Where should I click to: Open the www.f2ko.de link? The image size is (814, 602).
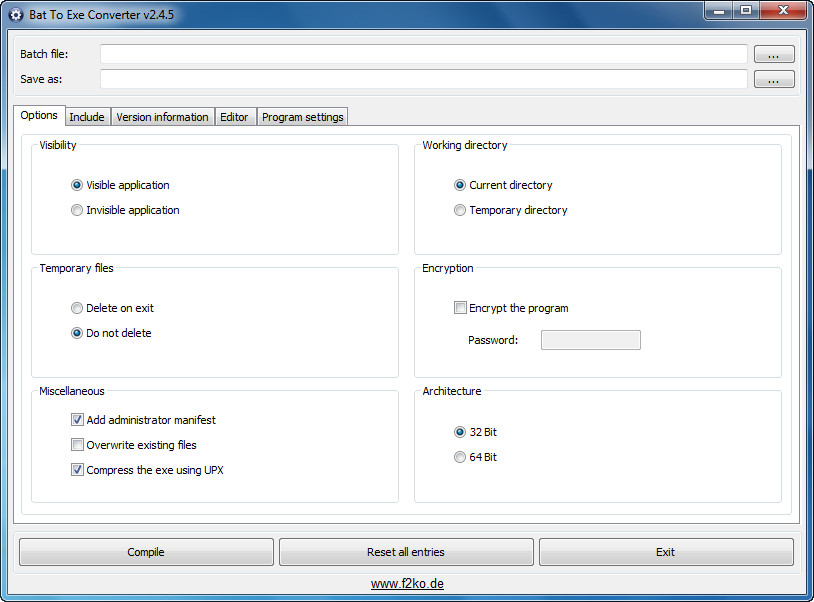click(x=408, y=584)
